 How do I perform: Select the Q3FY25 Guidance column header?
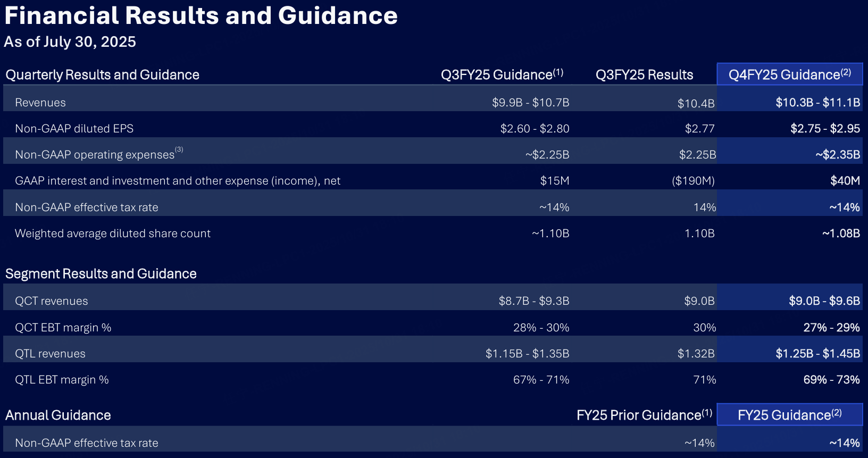click(x=502, y=75)
